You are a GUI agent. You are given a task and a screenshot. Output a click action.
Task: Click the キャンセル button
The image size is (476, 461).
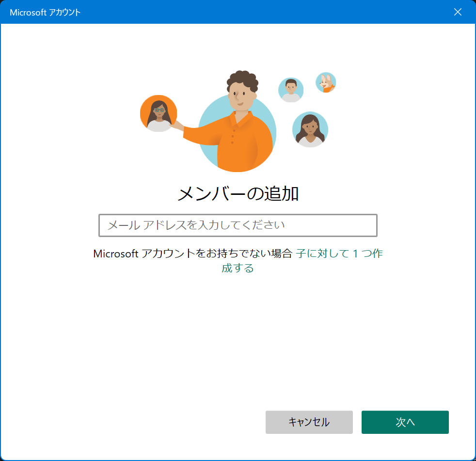(309, 422)
